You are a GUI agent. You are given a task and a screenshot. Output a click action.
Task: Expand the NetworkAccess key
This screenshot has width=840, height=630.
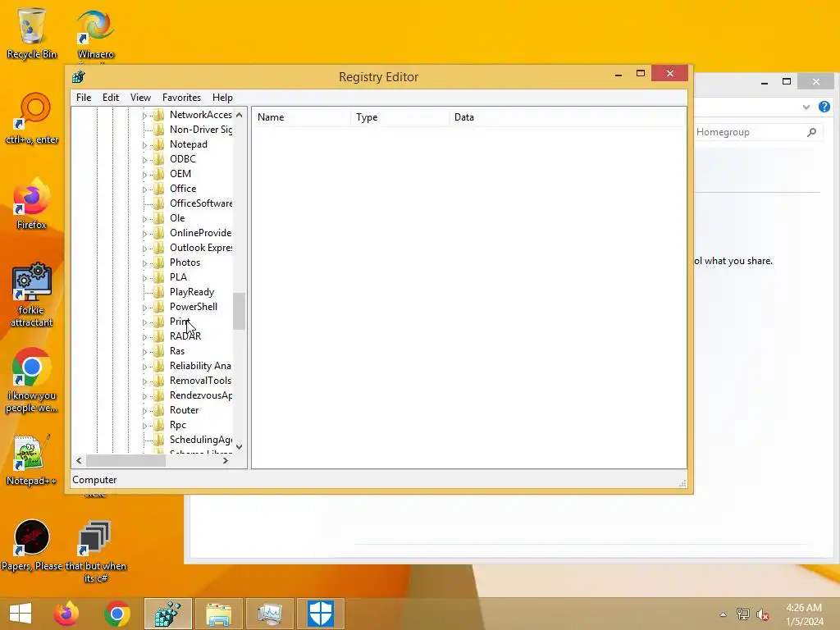144,115
